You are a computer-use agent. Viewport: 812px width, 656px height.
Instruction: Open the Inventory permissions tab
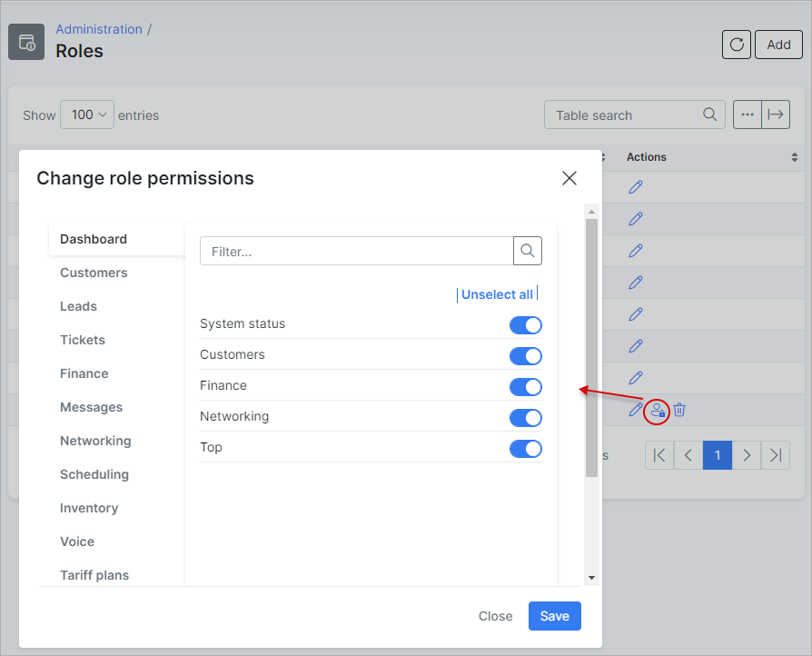click(x=89, y=508)
